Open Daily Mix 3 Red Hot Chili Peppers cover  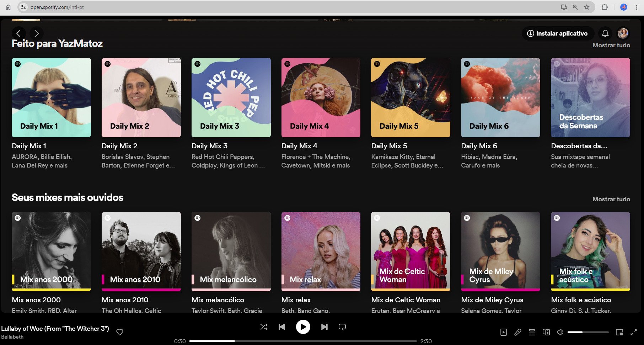[231, 97]
